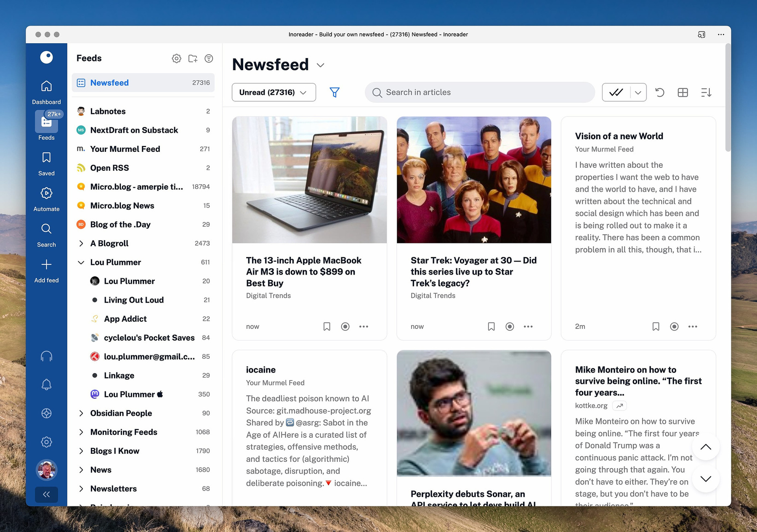Mark all as read with the double-check button
This screenshot has height=532, width=757.
pyautogui.click(x=616, y=92)
